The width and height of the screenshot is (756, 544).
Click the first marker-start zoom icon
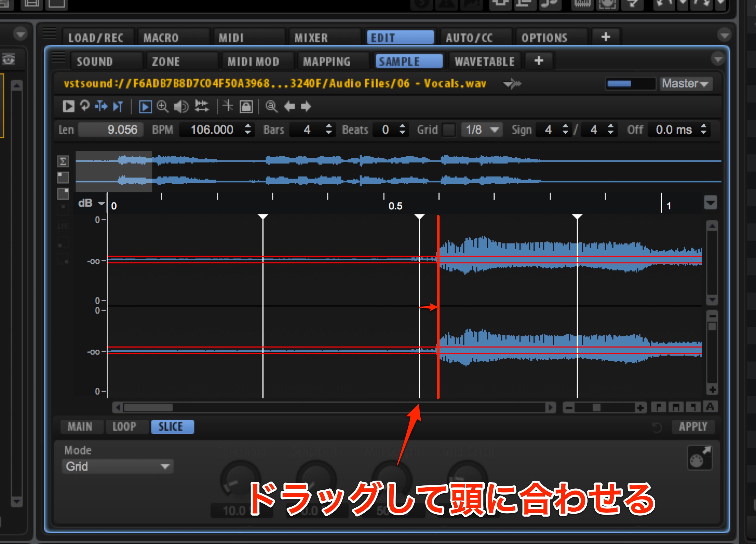pyautogui.click(x=658, y=407)
